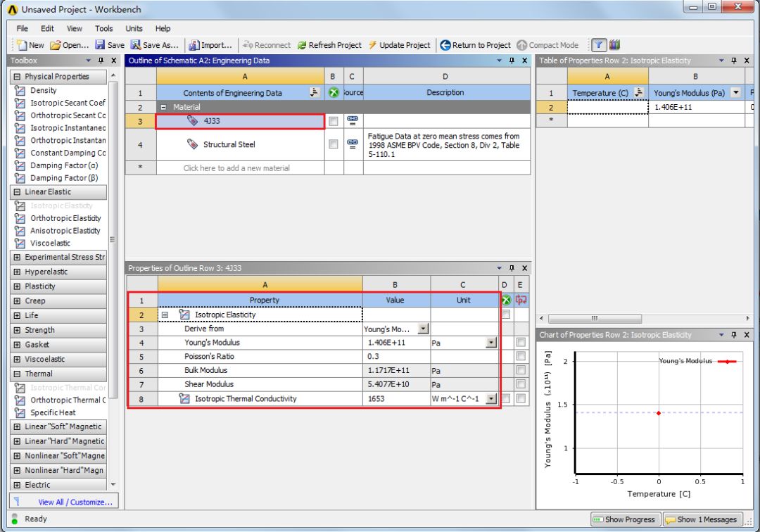Click 'Click here to add a new material'
Viewport: 760px width, 532px height.
coord(236,168)
